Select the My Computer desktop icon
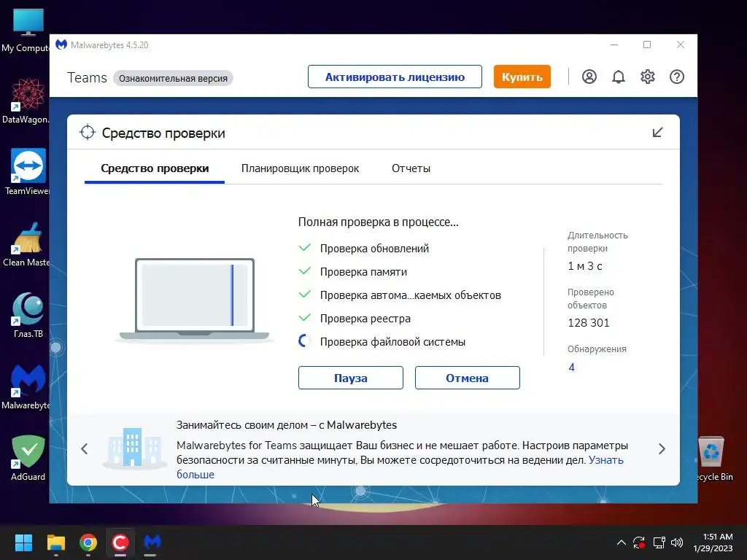Viewport: 747px width, 560px height. [x=26, y=31]
